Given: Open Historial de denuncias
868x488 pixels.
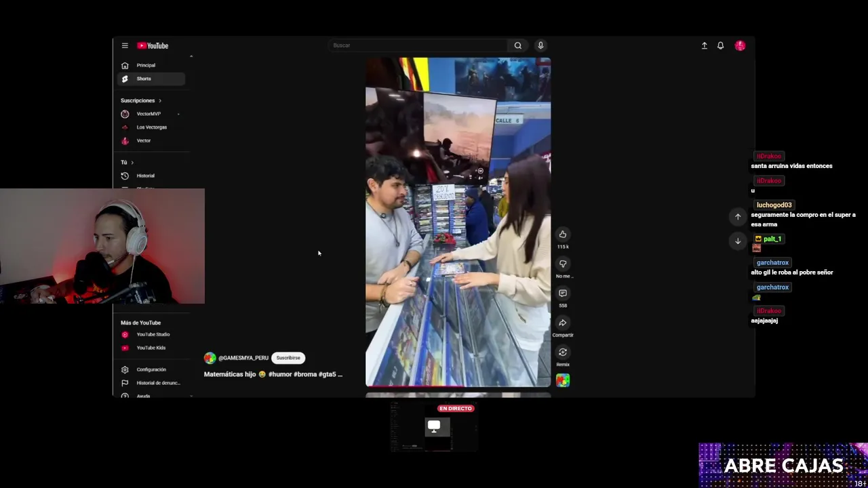Looking at the screenshot, I should click(x=151, y=383).
